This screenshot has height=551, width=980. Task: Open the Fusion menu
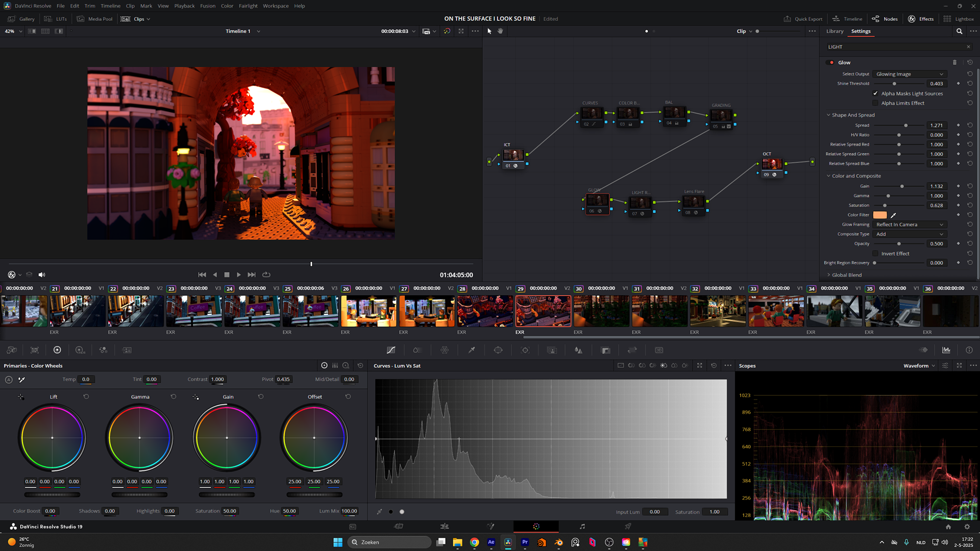pyautogui.click(x=207, y=6)
